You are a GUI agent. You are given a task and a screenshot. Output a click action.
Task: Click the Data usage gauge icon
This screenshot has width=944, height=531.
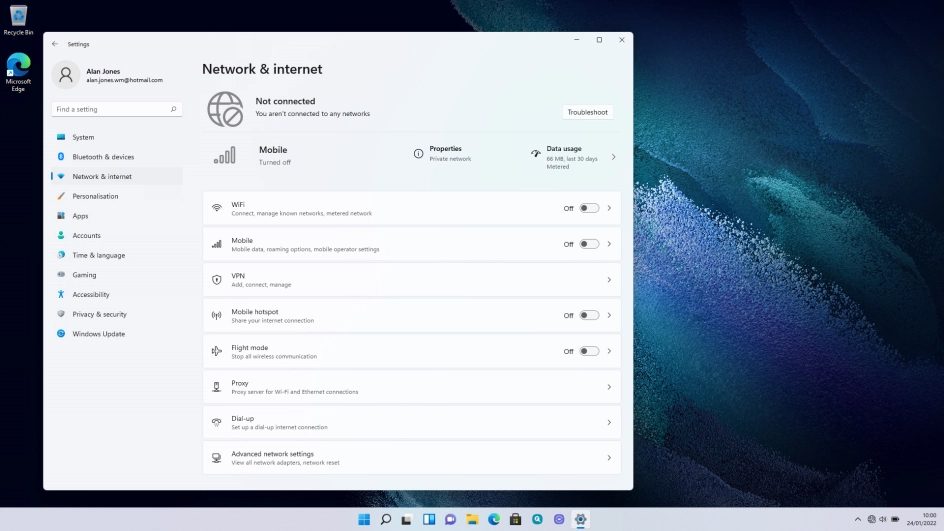[536, 154]
